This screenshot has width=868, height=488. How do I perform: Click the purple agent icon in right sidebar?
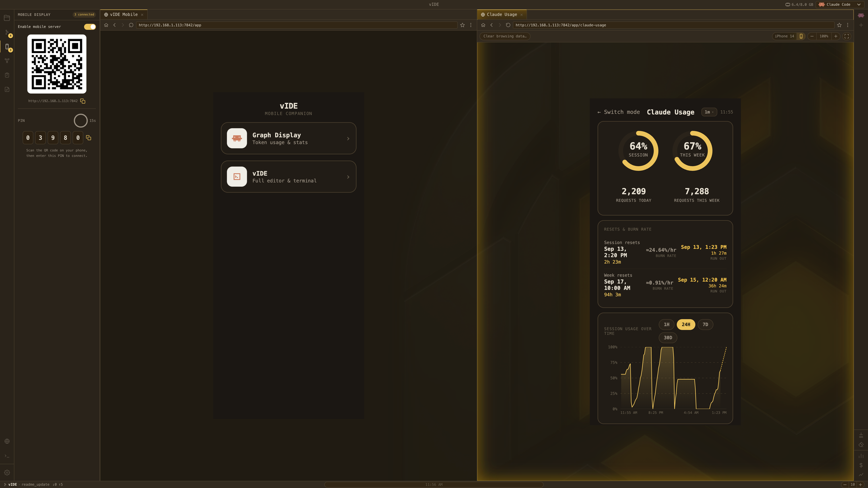tap(861, 15)
